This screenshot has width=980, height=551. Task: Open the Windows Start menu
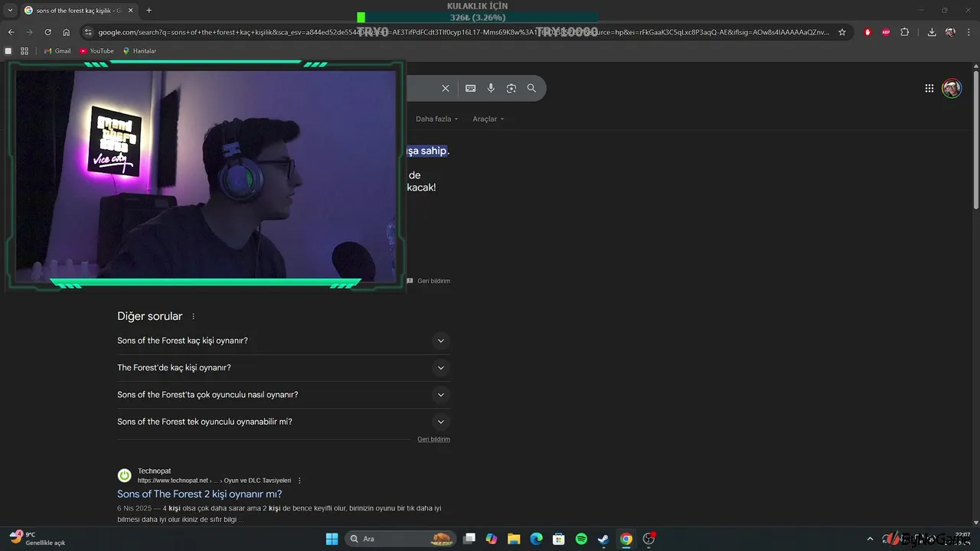coord(332,539)
